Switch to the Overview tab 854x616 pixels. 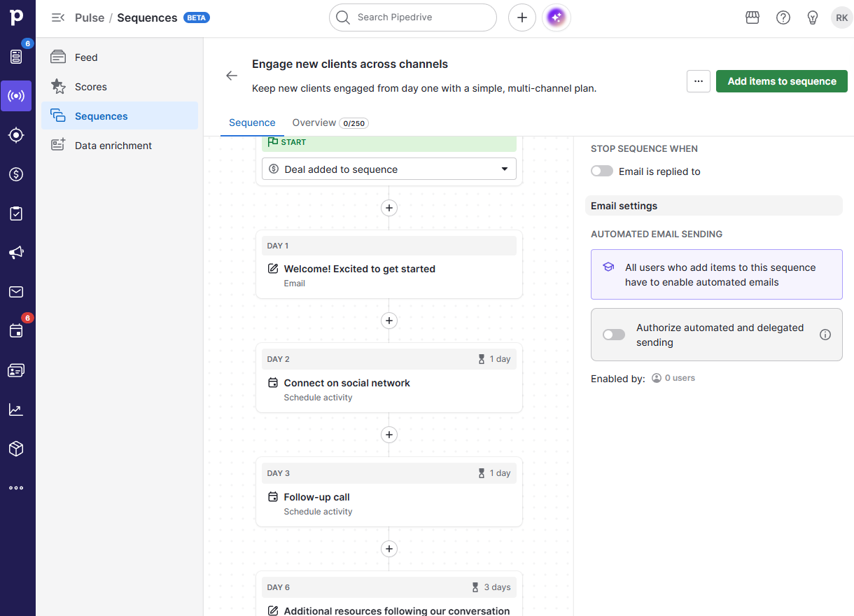314,122
